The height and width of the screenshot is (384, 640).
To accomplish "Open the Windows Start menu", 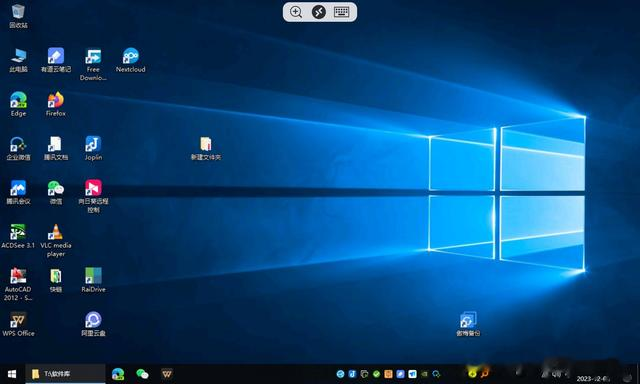I will coord(12,374).
